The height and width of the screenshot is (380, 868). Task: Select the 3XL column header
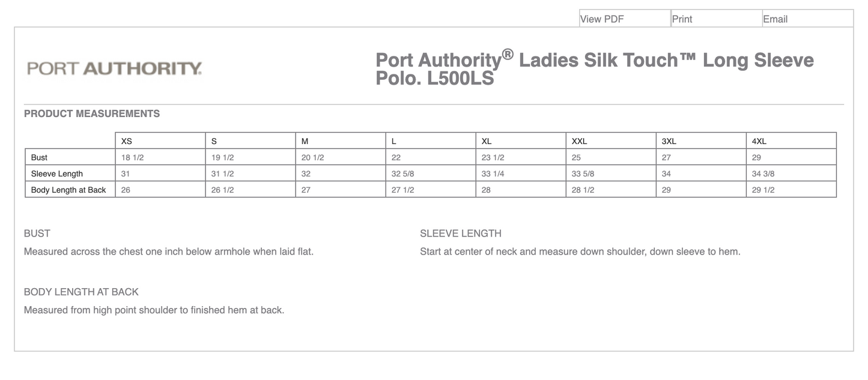coord(670,140)
